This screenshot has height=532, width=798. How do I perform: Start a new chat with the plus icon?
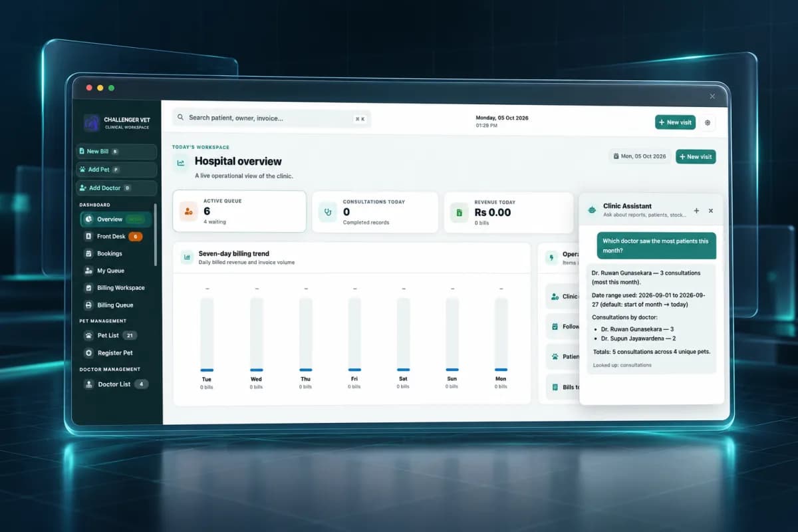click(x=696, y=211)
